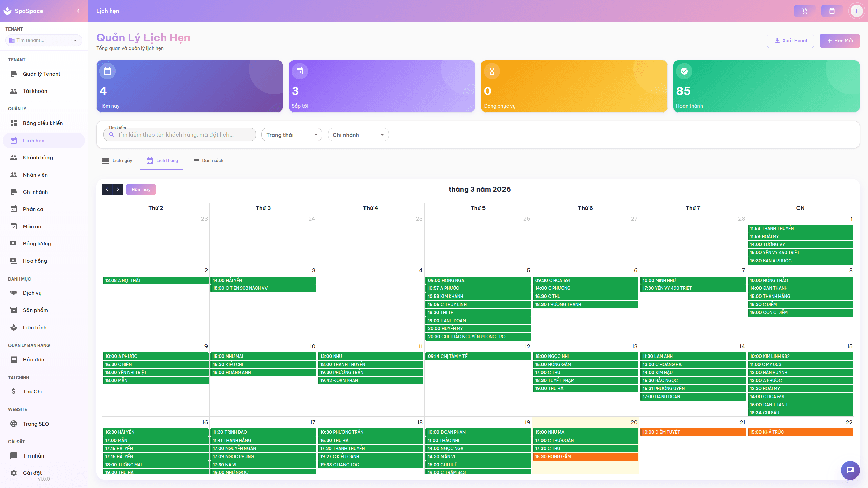The height and width of the screenshot is (488, 868).
Task: Switch to Lịch ngày tab
Action: (117, 160)
